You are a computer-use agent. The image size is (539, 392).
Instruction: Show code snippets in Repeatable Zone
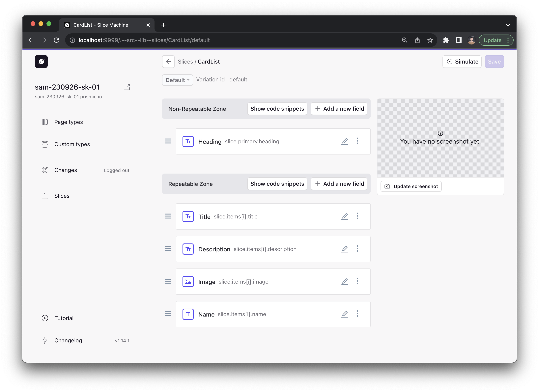[x=277, y=184]
